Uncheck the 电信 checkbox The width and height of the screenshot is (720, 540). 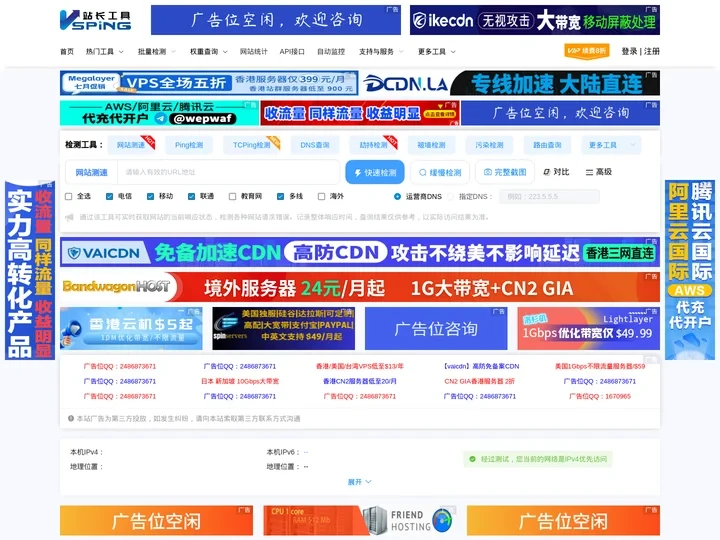(109, 197)
